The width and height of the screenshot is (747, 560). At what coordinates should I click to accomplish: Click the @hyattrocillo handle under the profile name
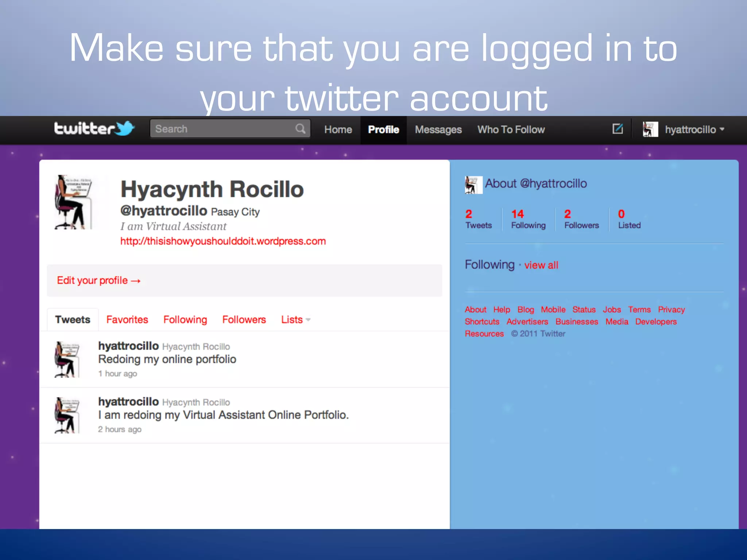coord(164,211)
